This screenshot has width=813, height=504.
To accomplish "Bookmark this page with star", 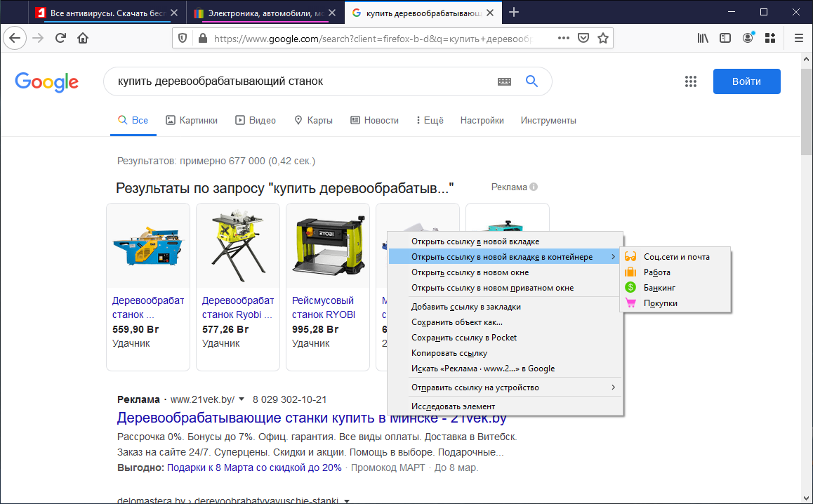I will point(602,38).
